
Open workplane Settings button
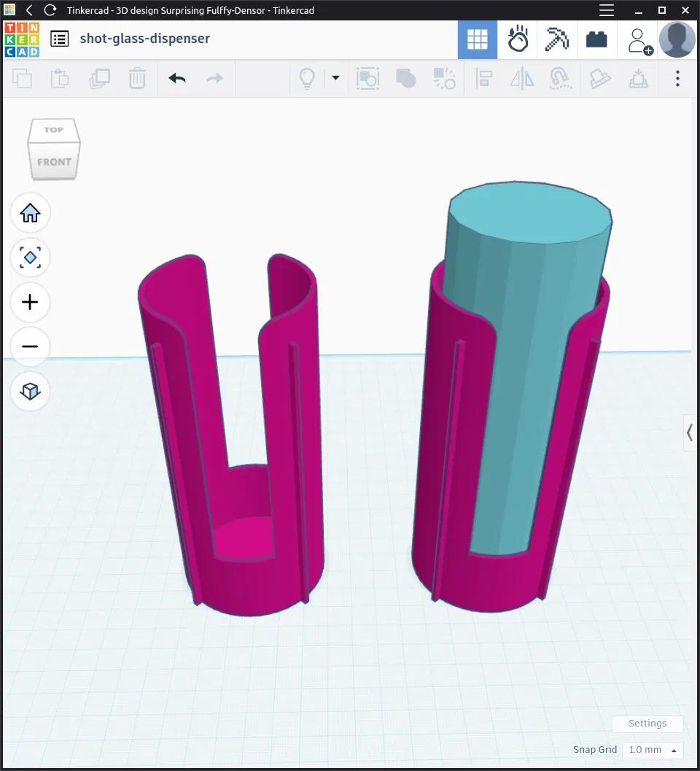click(x=647, y=724)
